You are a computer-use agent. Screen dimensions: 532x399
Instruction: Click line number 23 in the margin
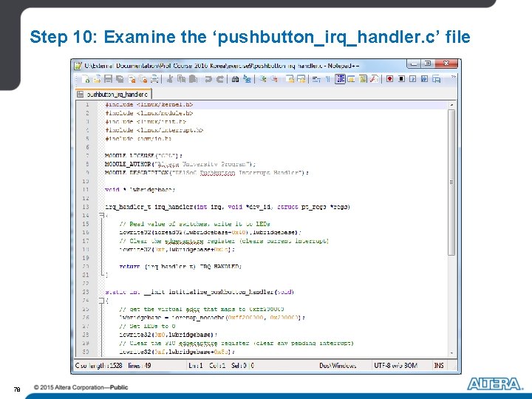pos(86,292)
